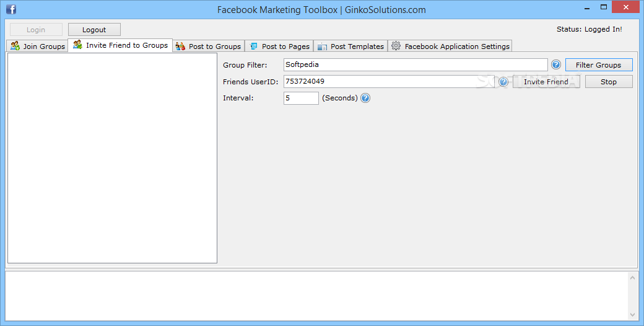Click the "Friends UserID:" label
This screenshot has height=326, width=644.
pyautogui.click(x=251, y=82)
